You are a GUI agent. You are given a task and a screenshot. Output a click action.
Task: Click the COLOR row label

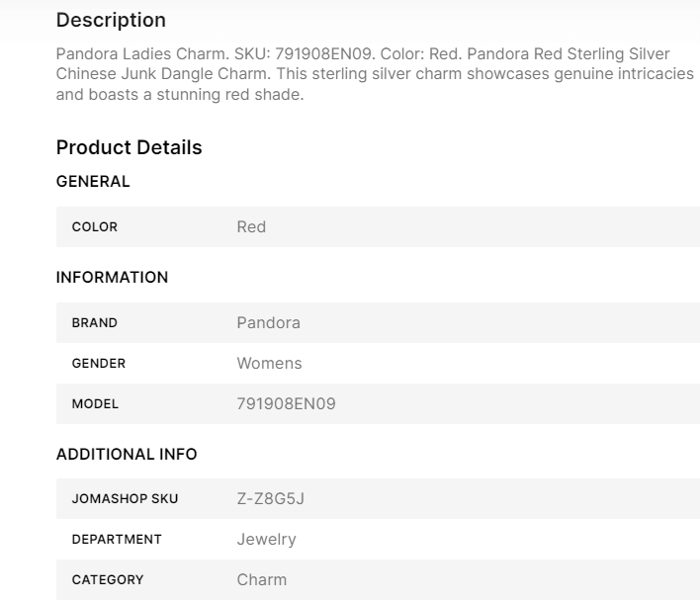click(95, 227)
